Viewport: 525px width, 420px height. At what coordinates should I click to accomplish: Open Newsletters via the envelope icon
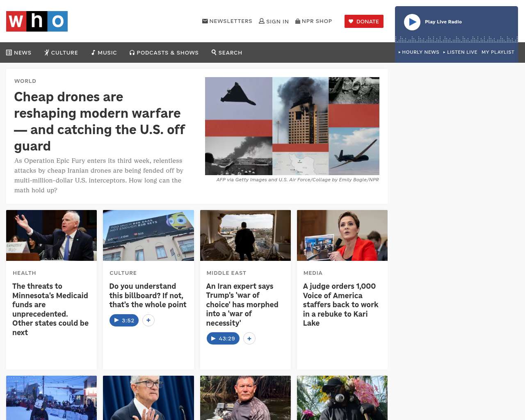[x=205, y=21]
